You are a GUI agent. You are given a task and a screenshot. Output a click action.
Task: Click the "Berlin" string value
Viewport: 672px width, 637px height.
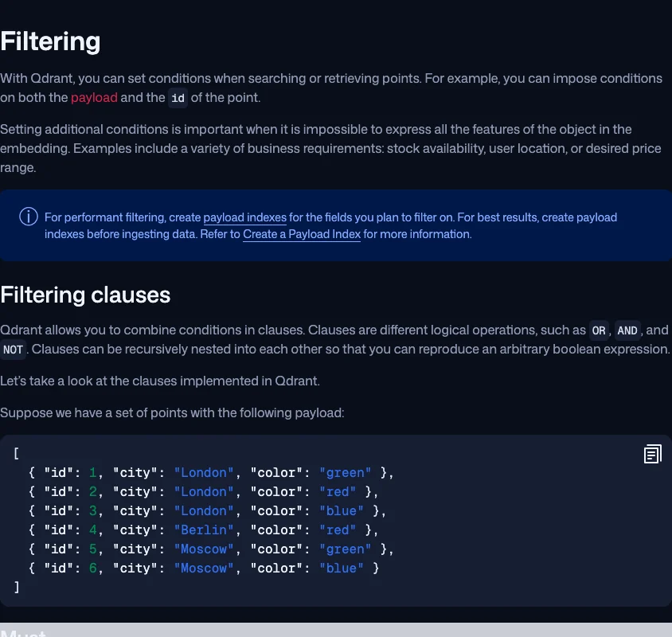coord(204,530)
